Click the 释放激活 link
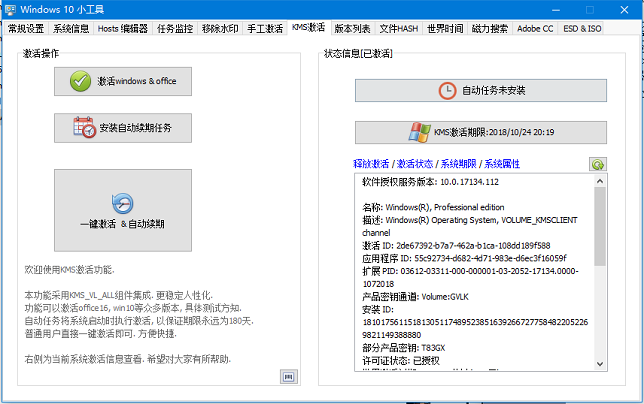The image size is (644, 404). click(x=371, y=163)
